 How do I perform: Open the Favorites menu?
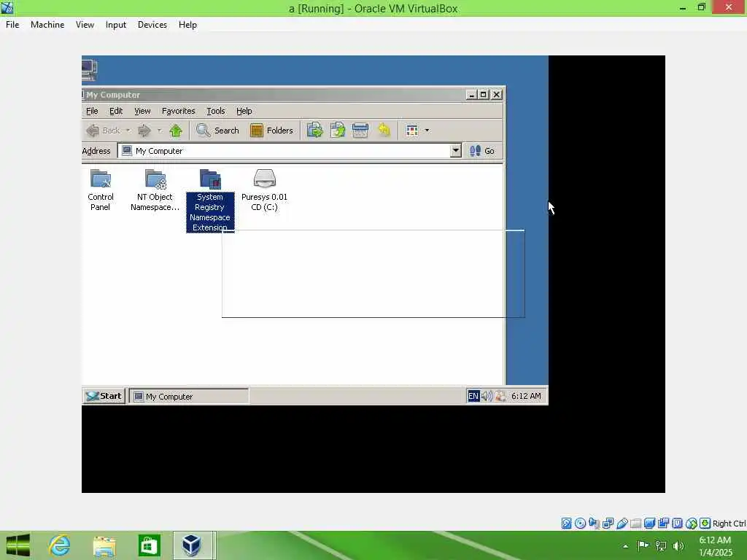(178, 111)
